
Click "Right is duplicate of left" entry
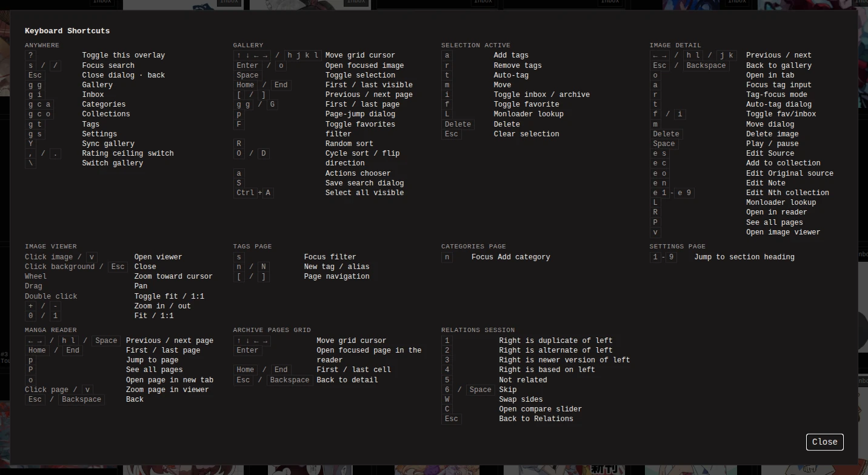click(x=556, y=340)
